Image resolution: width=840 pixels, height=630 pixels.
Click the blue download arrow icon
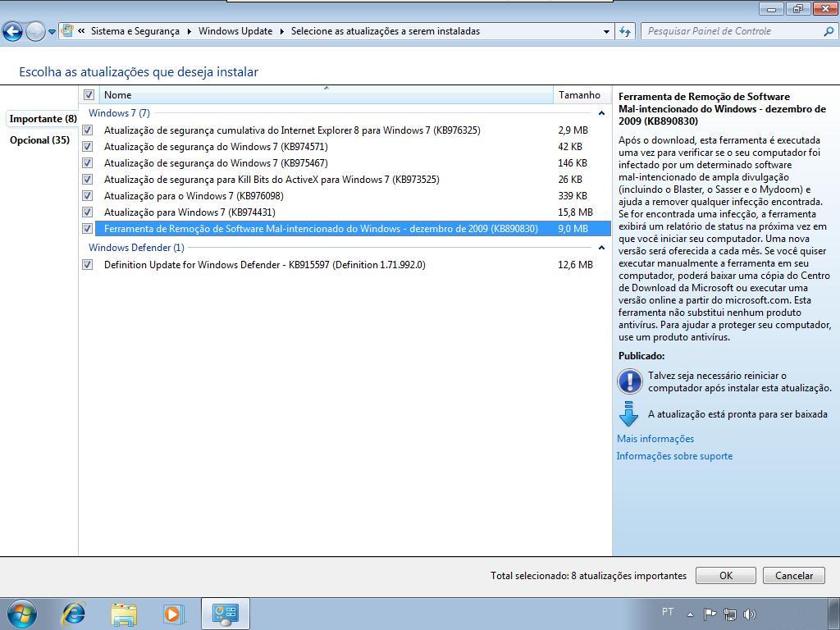point(628,414)
